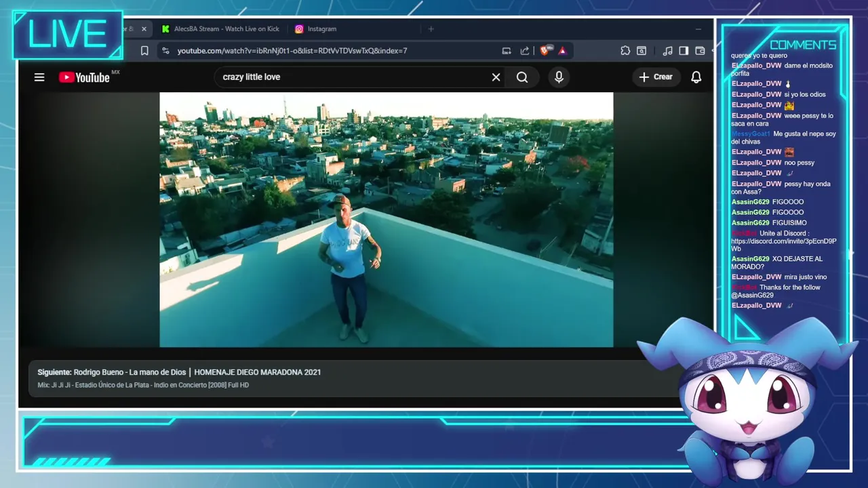The width and height of the screenshot is (868, 488).
Task: Click the magnifier search button
Action: click(x=522, y=77)
